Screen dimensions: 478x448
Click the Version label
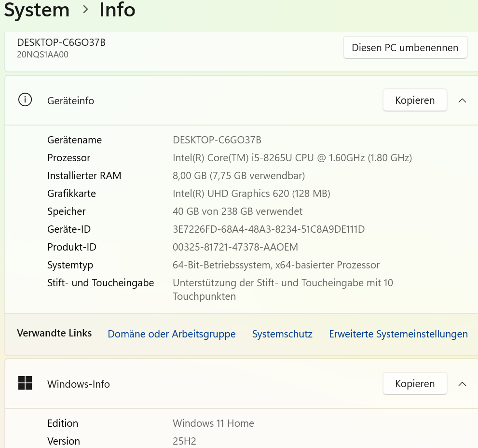[x=64, y=441]
